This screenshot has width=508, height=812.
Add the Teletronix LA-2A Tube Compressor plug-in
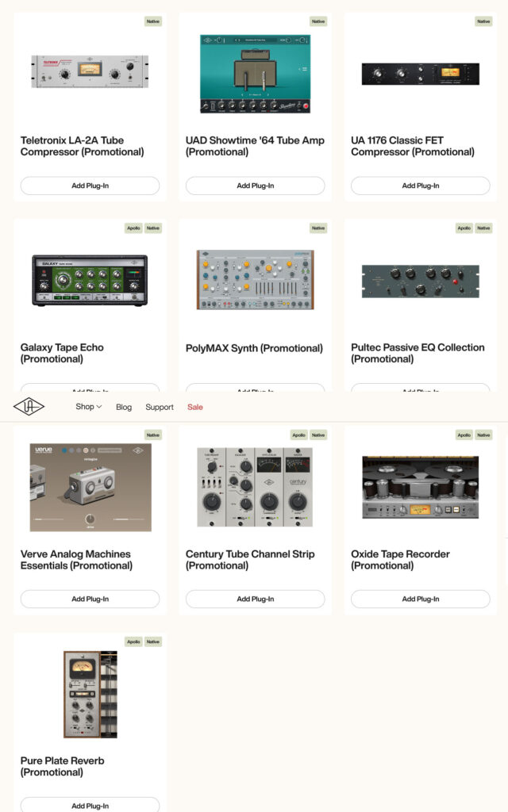[x=90, y=186]
